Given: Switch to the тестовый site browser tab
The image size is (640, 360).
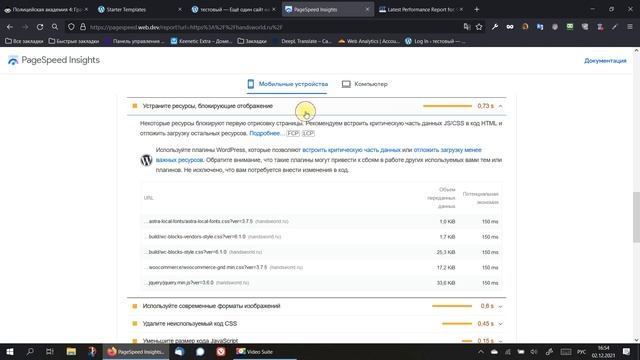Looking at the screenshot, I should pos(233,9).
